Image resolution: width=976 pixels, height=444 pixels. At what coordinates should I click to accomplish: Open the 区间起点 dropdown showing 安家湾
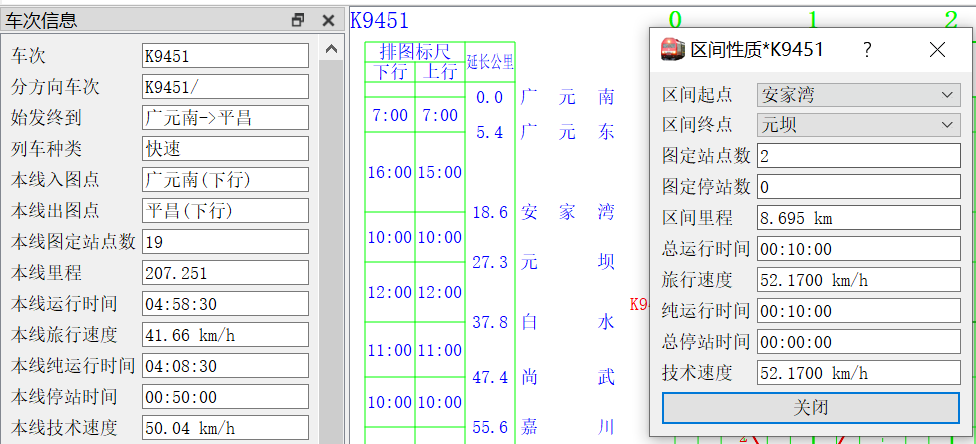(859, 95)
